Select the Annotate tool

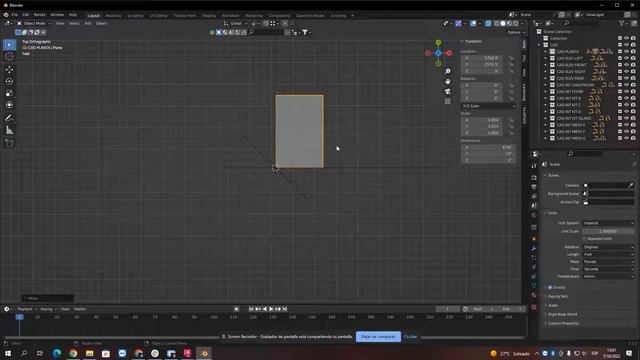pos(9,118)
